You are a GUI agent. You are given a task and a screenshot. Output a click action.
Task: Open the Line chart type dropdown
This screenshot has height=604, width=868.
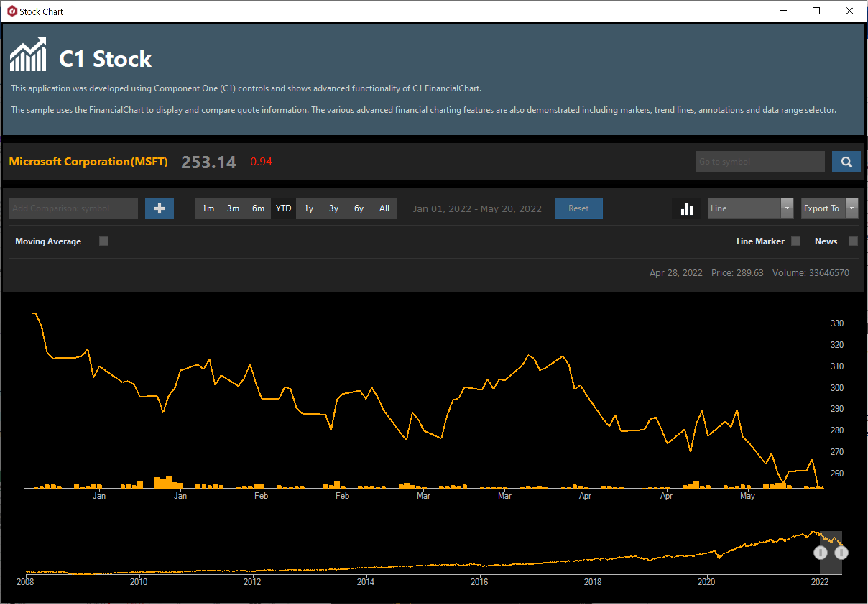[787, 208]
